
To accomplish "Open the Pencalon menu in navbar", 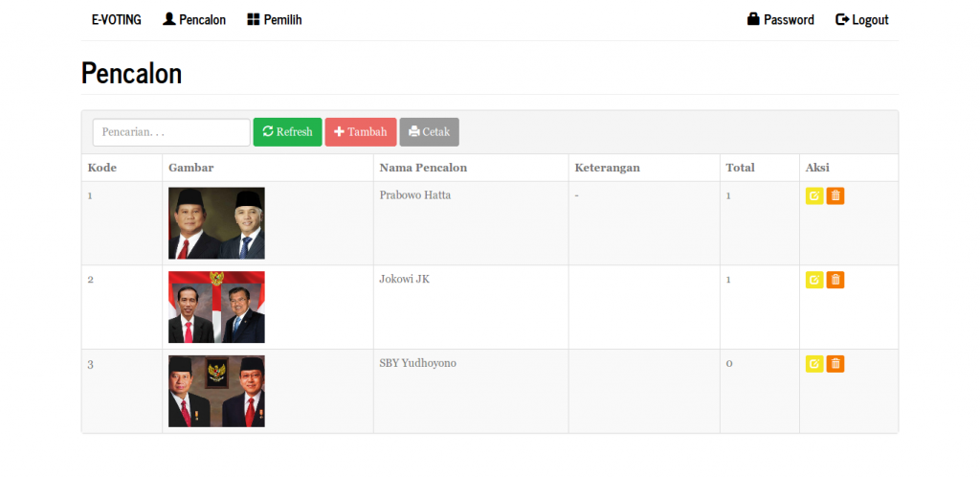I will pyautogui.click(x=194, y=19).
